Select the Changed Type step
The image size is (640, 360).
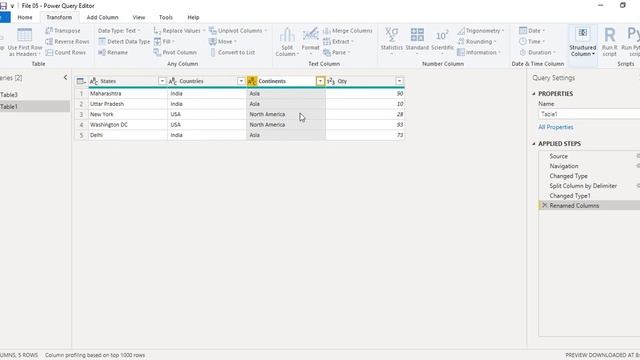click(589, 176)
